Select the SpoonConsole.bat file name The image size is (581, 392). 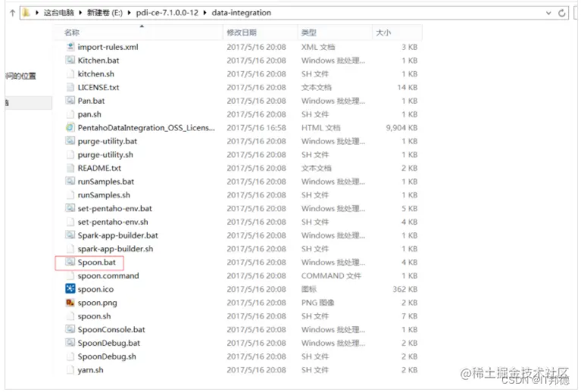point(111,329)
